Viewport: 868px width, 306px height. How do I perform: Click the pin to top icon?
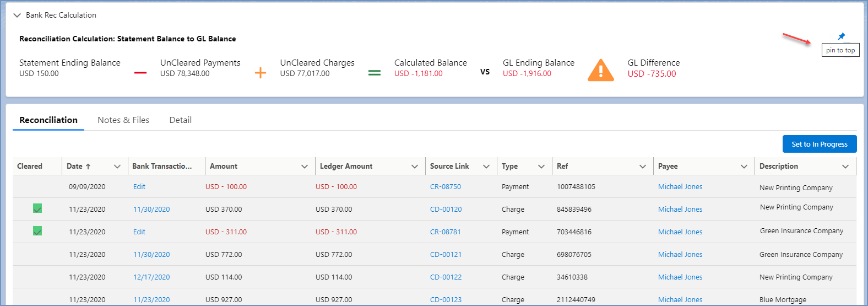coord(841,36)
